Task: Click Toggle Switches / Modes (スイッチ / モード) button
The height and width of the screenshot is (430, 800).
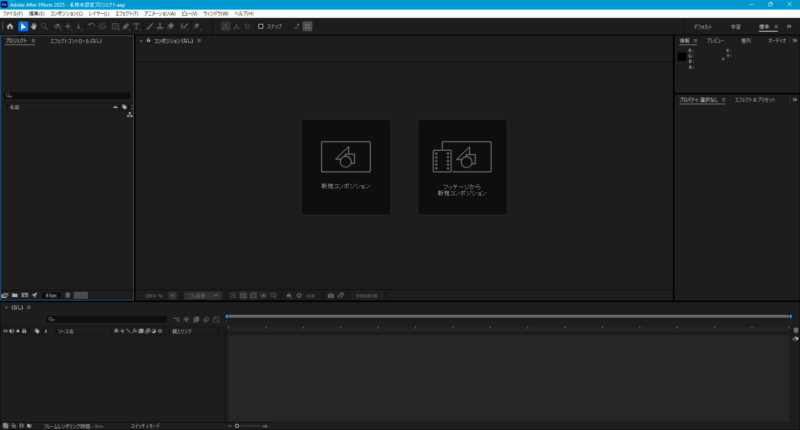Action: coord(145,426)
